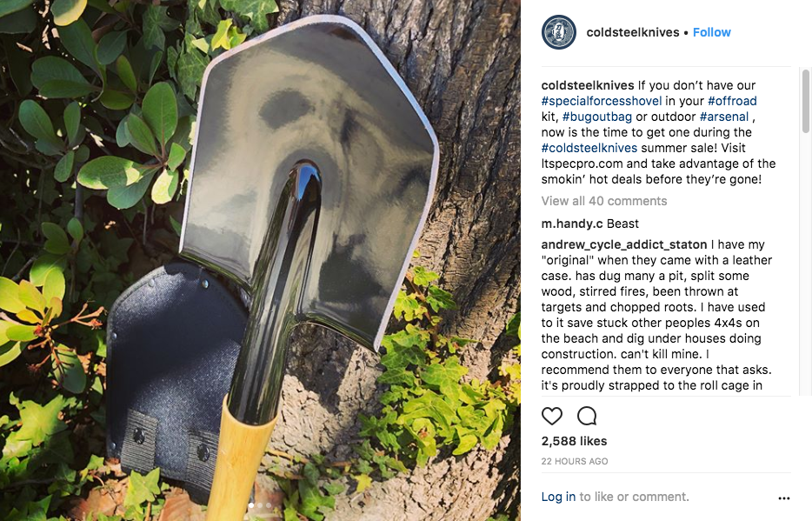The image size is (812, 521).
Task: Click the 22 HOURS AGO timestamp
Action: tap(575, 461)
